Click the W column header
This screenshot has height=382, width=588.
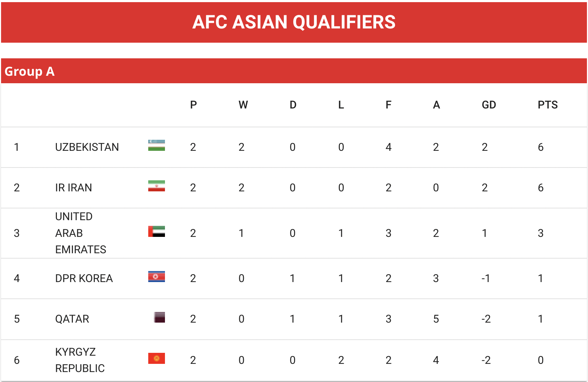coord(243,105)
